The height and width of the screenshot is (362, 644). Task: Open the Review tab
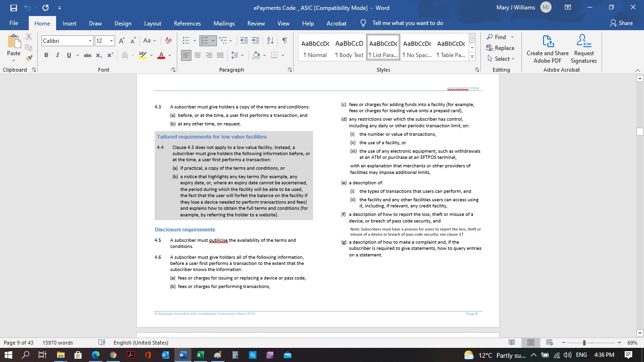click(256, 23)
